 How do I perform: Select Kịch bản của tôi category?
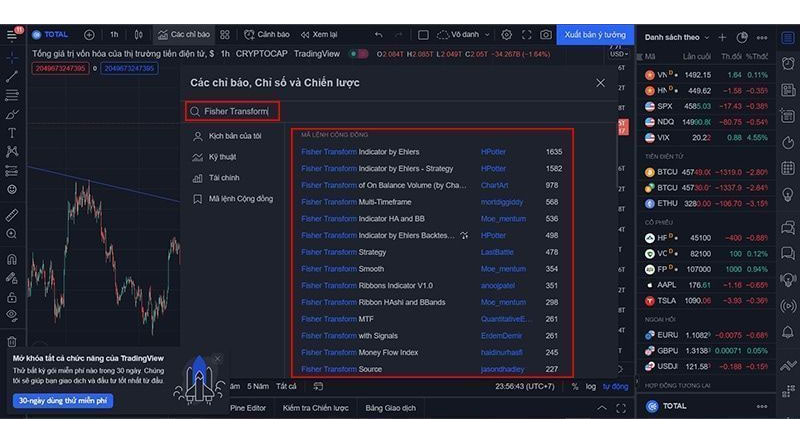227,136
